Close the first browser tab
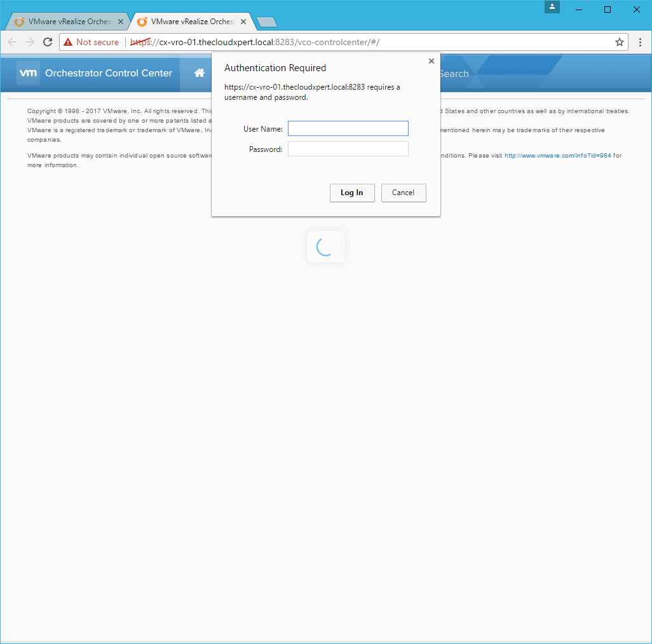This screenshot has height=644, width=652. 121,22
